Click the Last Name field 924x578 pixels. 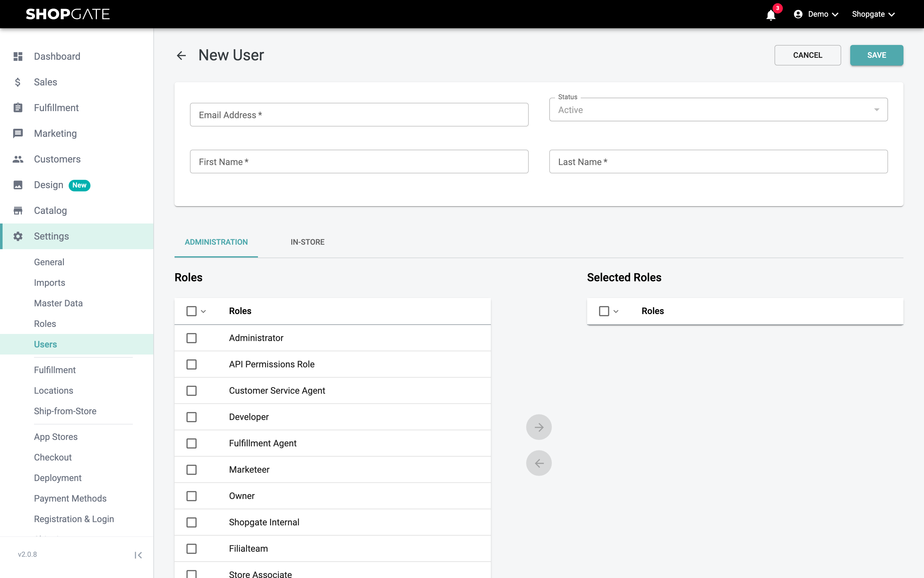718,162
